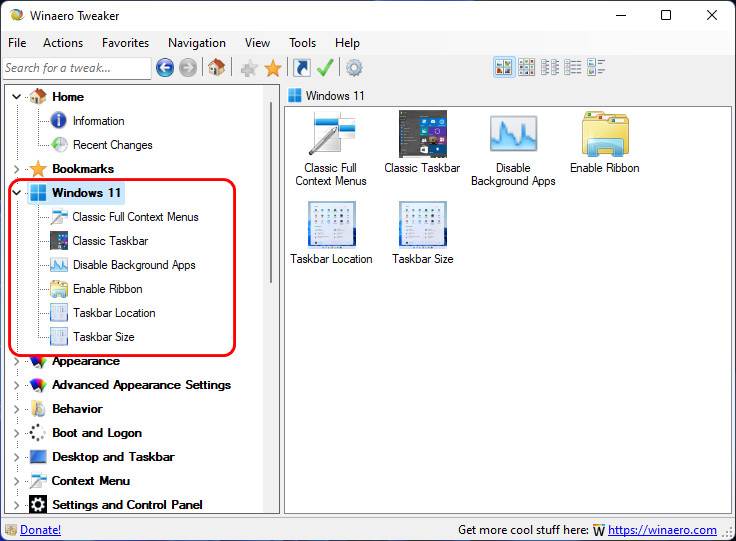Switch to details view mode
This screenshot has width=736, height=541.
tap(573, 67)
